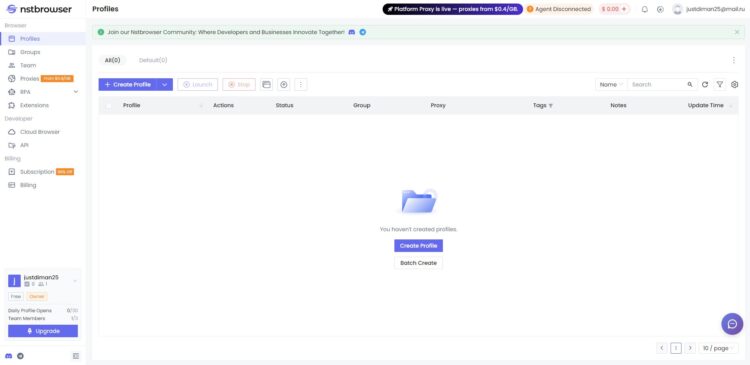Go to the previous page arrow
This screenshot has height=365, width=750.
(662, 348)
